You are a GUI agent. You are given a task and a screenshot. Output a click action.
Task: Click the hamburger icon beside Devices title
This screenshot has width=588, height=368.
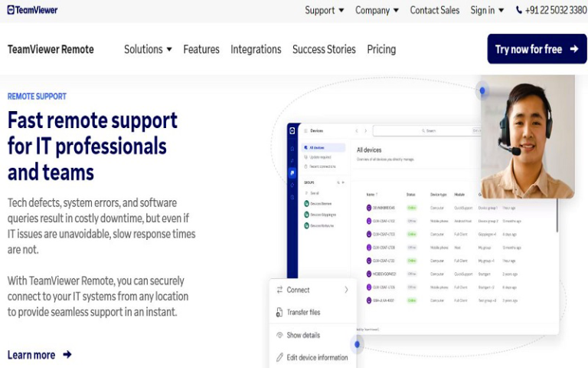(x=305, y=130)
